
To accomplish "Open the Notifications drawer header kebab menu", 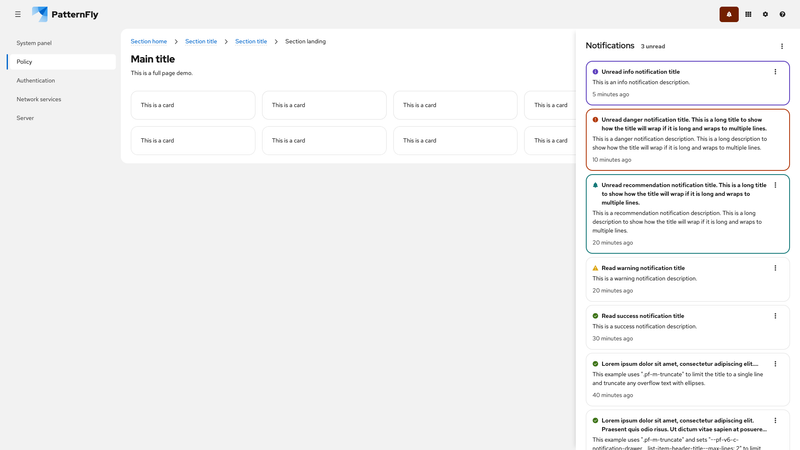I will 782,46.
